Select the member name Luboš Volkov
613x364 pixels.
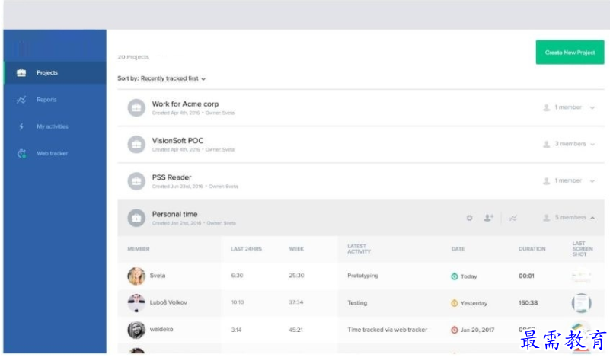[168, 302]
